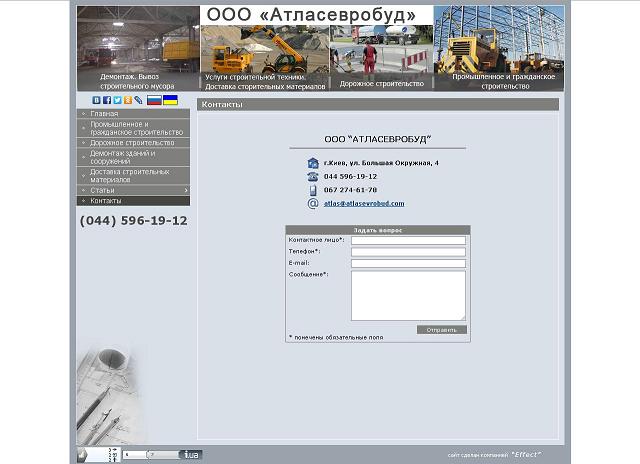This screenshot has width=640, height=464.
Task: Focus the Контактное лицо input field
Action: pos(408,240)
